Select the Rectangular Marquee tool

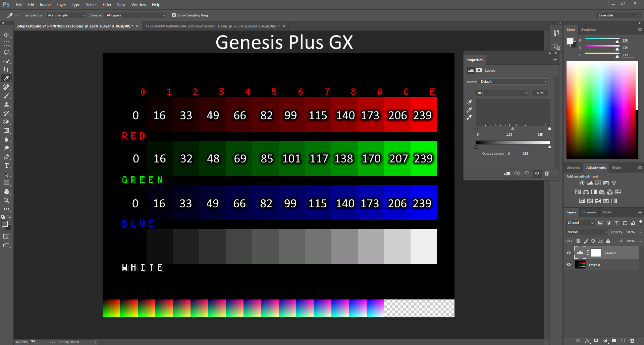click(x=6, y=44)
